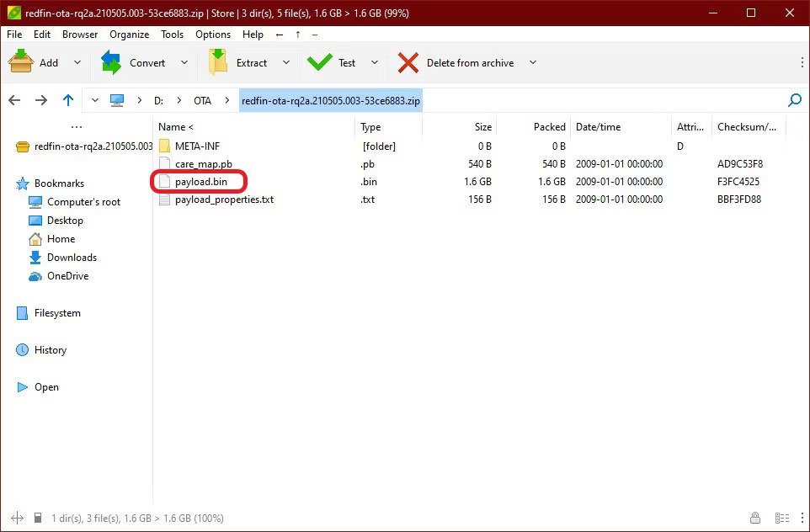This screenshot has height=532, width=810.
Task: Open Computer's root bookmark
Action: pyautogui.click(x=74, y=202)
